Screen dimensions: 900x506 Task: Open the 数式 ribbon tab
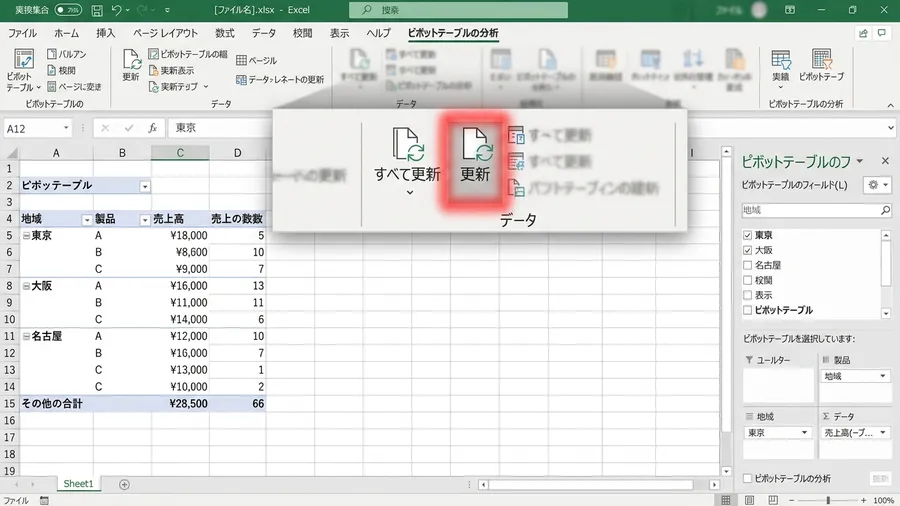[225, 33]
